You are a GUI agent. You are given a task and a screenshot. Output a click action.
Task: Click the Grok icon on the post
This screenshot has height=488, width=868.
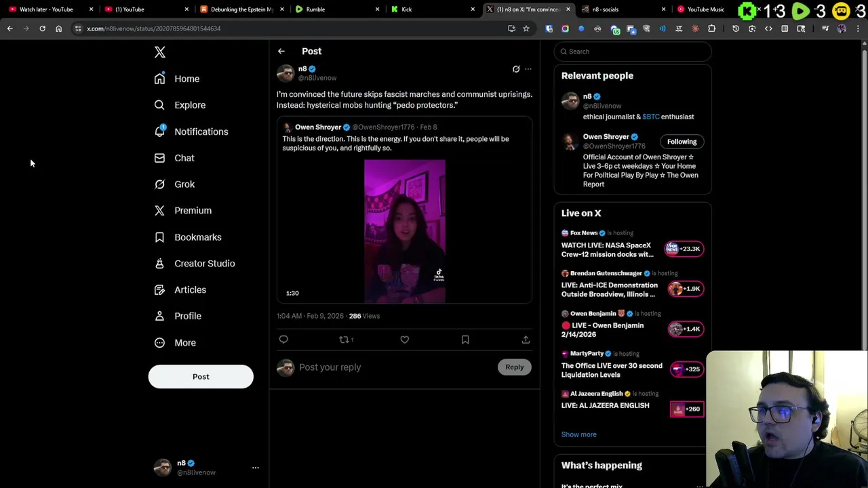pos(516,69)
